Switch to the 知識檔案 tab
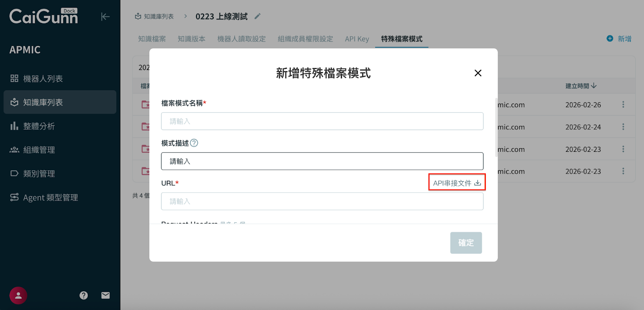The width and height of the screenshot is (644, 310). click(152, 39)
